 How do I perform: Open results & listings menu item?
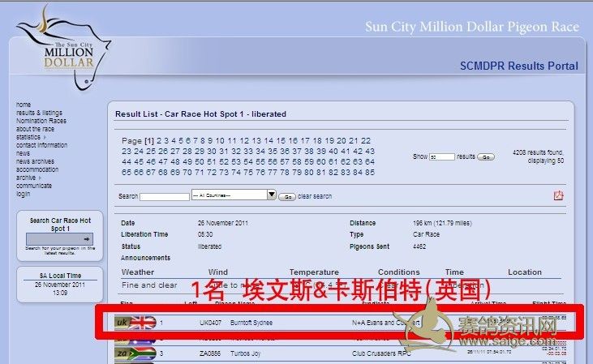point(39,113)
